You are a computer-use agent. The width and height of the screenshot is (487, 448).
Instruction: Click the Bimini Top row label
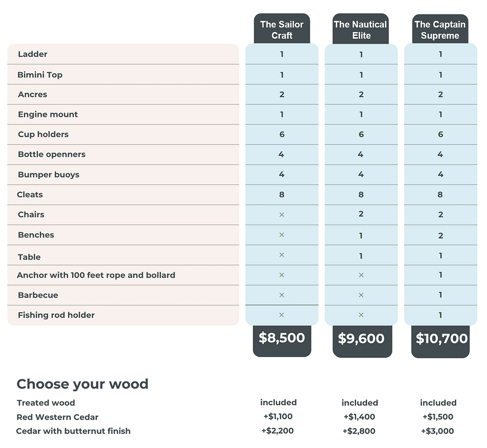point(40,75)
